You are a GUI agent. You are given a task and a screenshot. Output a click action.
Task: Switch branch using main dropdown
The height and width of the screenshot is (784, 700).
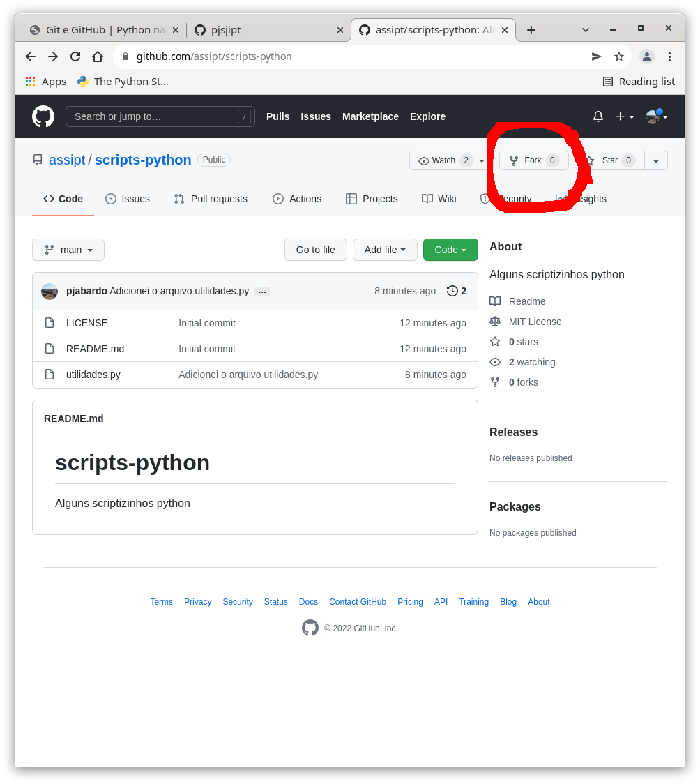(68, 250)
